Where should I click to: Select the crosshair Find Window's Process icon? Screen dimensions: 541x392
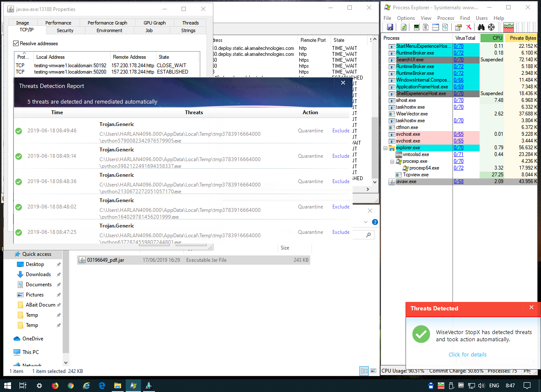[x=491, y=27]
